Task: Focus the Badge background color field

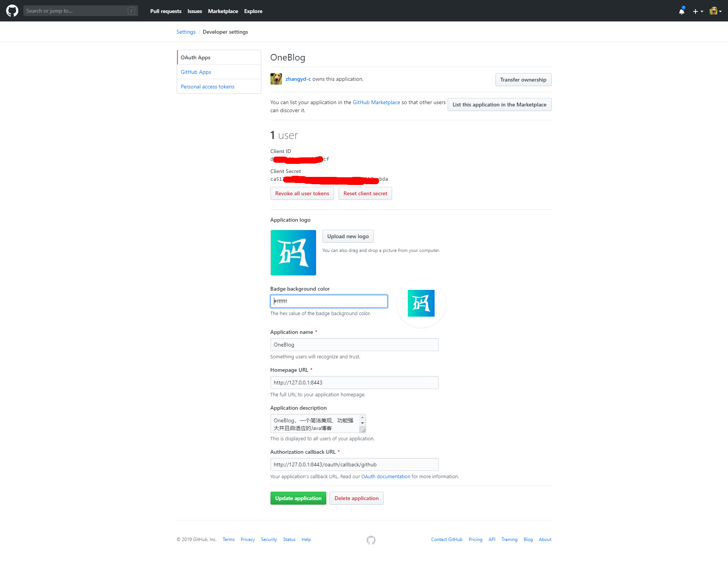Action: click(x=329, y=301)
